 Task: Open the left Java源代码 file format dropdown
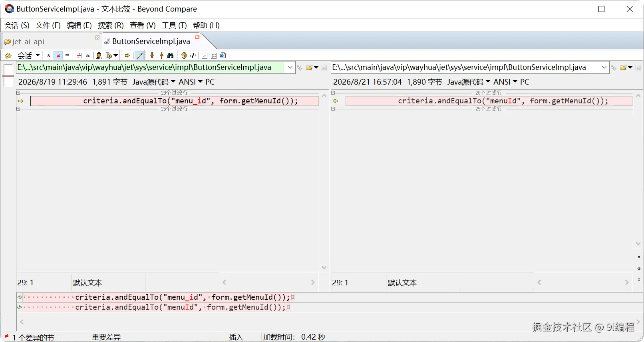click(x=154, y=82)
